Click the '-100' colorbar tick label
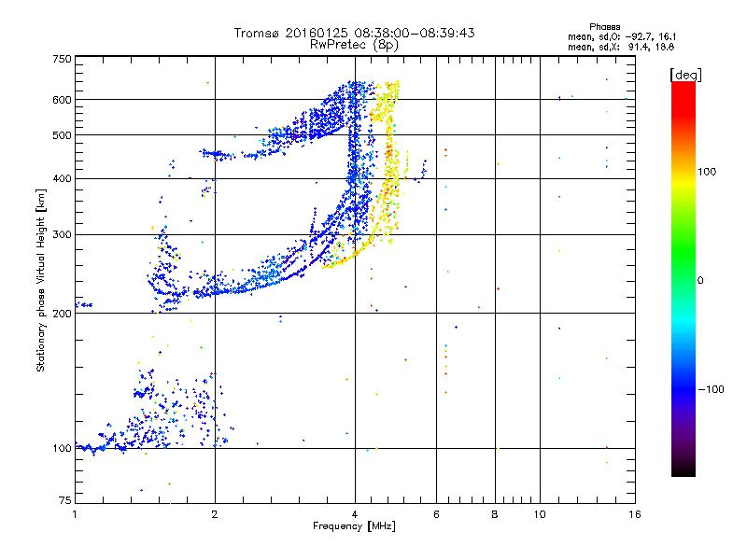The height and width of the screenshot is (560, 747). pos(712,389)
